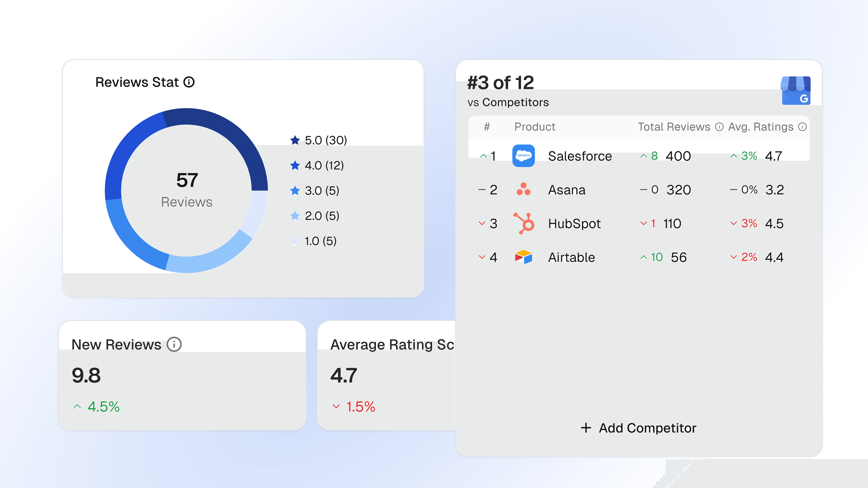The height and width of the screenshot is (488, 868).
Task: Click the Avg. Ratings info icon
Action: [802, 127]
